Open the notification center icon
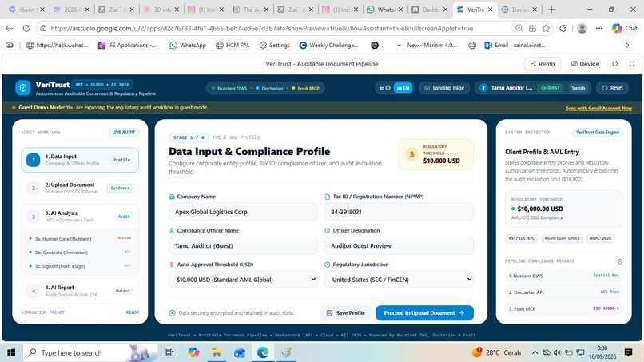The width and height of the screenshot is (644, 362). [628, 352]
